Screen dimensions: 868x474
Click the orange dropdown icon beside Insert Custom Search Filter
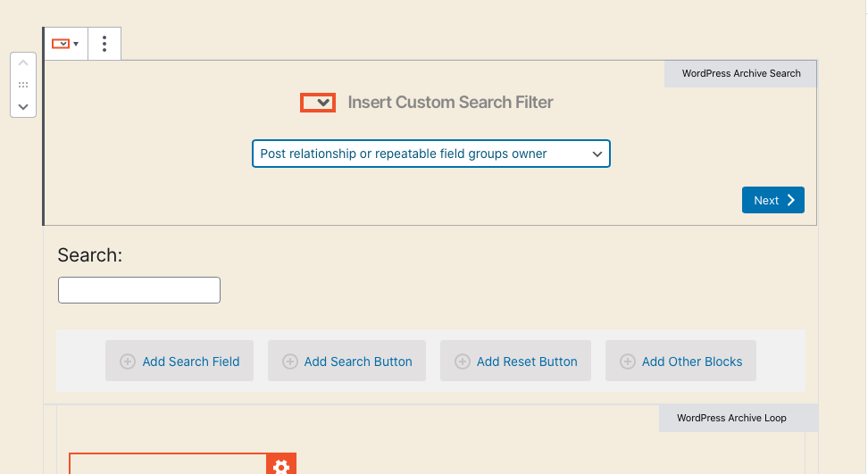(318, 103)
